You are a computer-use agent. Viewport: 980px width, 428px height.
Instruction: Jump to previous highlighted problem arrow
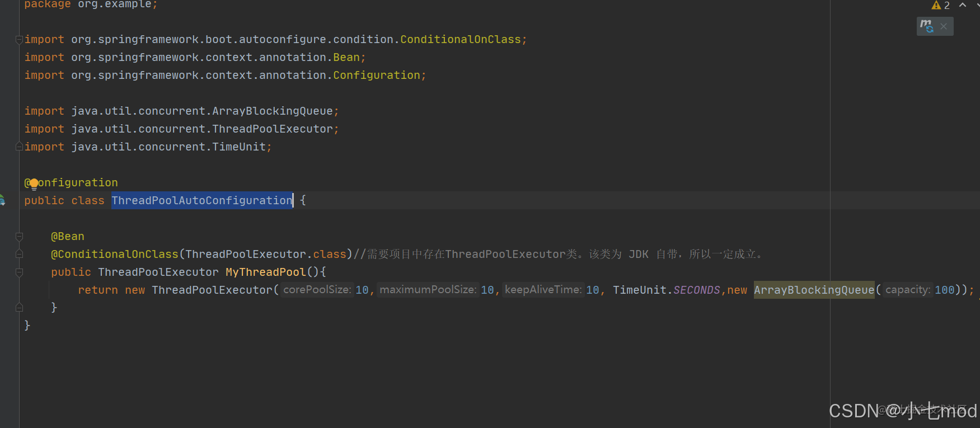coord(963,5)
